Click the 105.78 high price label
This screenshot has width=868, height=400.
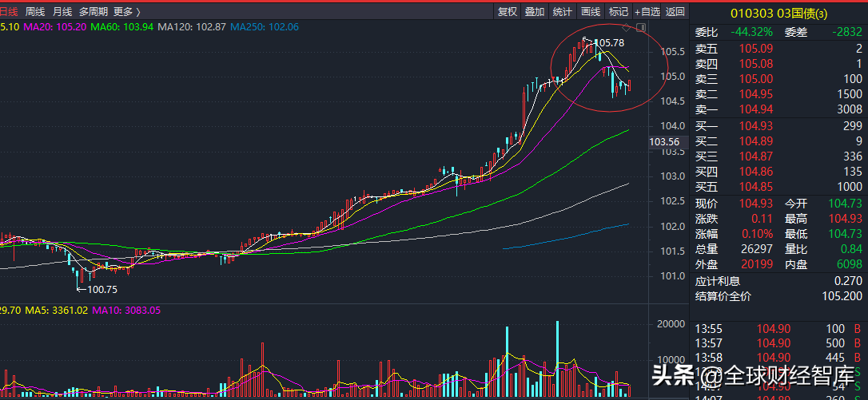pyautogui.click(x=610, y=42)
